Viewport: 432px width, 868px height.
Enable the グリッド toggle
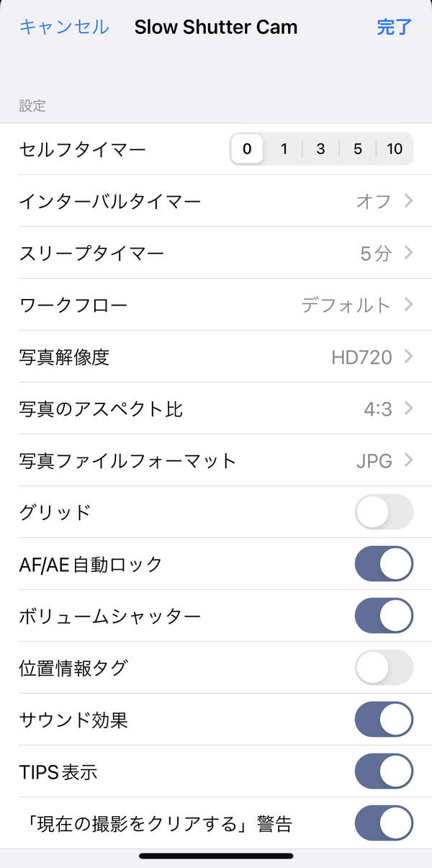click(384, 512)
